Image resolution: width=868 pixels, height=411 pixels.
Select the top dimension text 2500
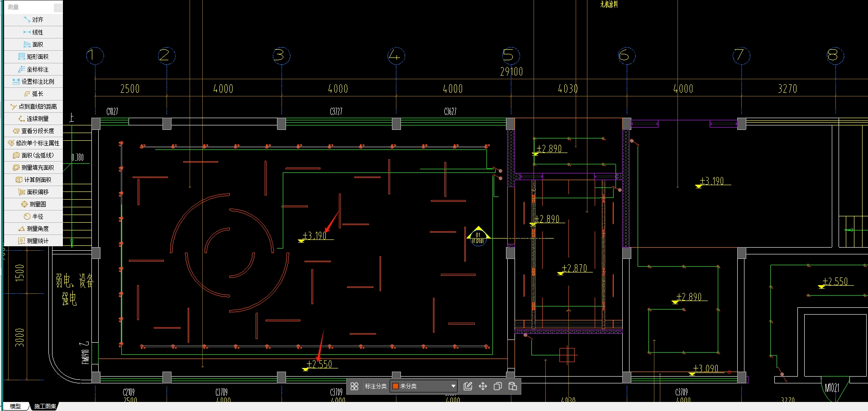point(130,89)
